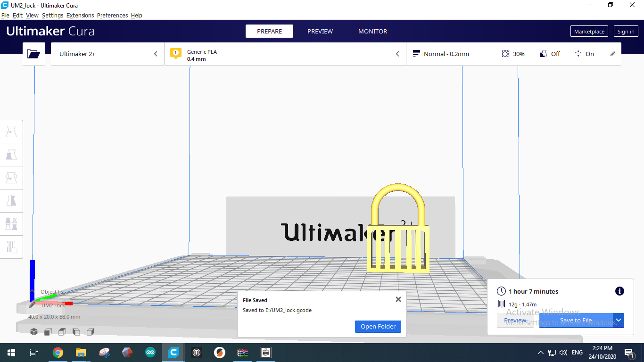Select the Mirror tool in left toolbar

[x=11, y=201]
